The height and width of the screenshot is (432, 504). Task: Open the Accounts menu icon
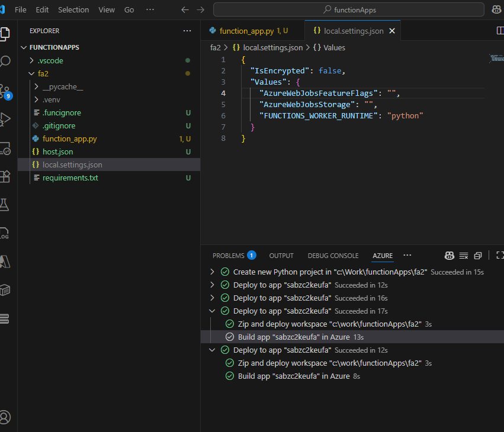click(x=5, y=417)
